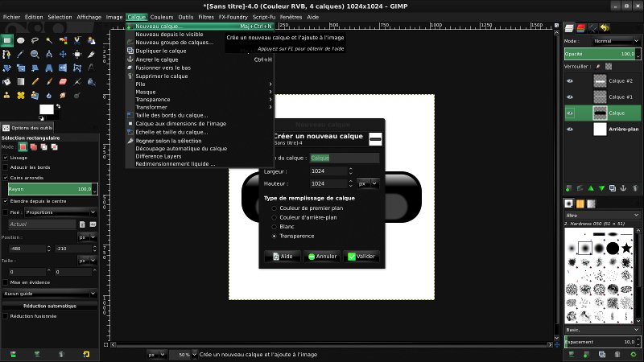
Task: Click the Largeur input field
Action: [x=328, y=171]
